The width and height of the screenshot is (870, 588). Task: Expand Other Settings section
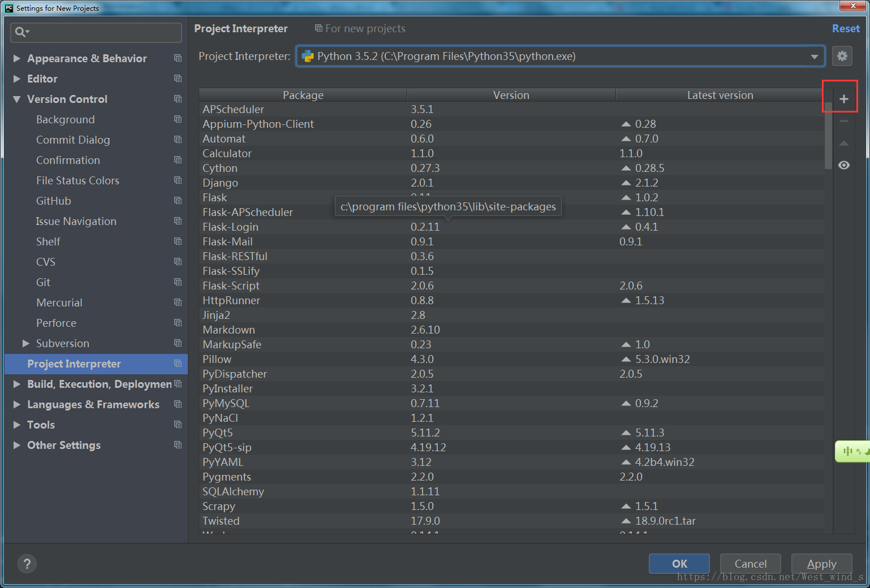point(17,445)
